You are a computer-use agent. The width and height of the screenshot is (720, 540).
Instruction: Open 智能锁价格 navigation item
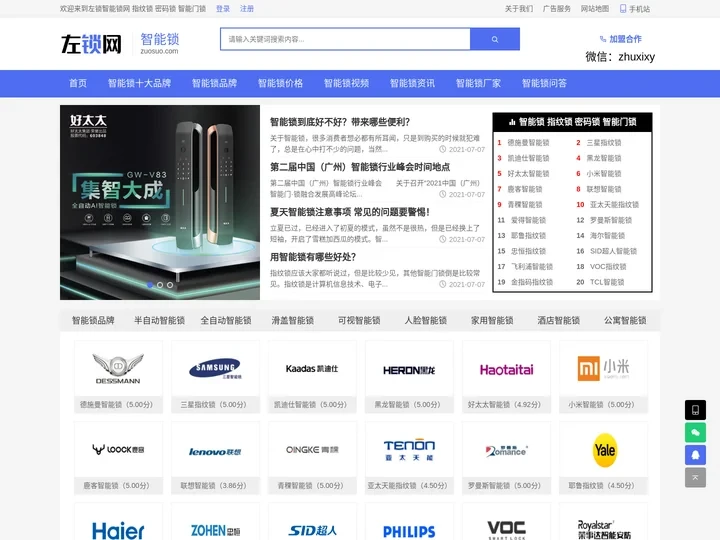[280, 83]
